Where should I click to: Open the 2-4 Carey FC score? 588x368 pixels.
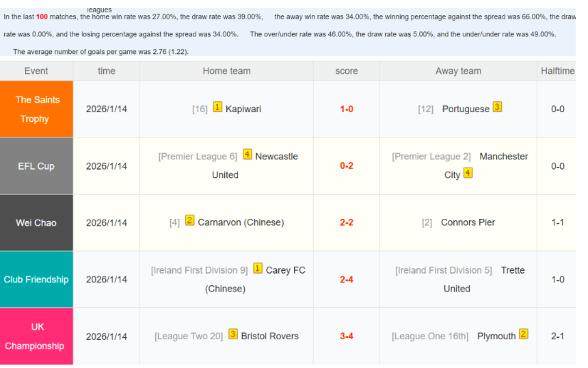point(347,280)
